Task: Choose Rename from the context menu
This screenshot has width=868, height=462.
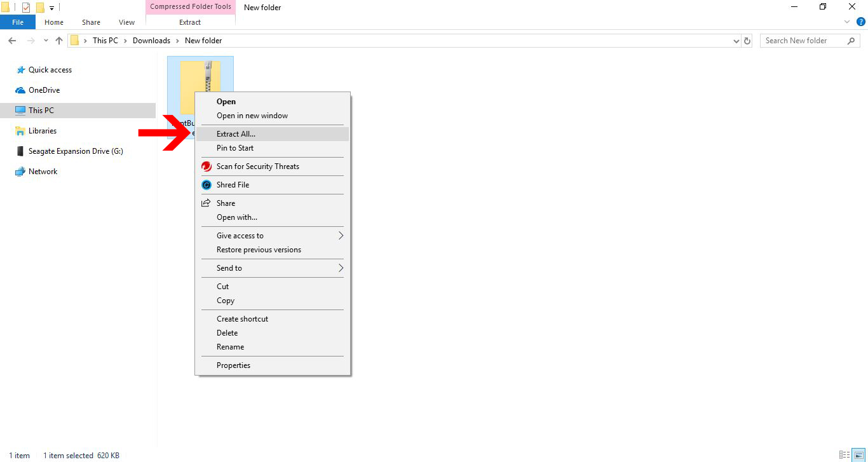Action: (273, 347)
